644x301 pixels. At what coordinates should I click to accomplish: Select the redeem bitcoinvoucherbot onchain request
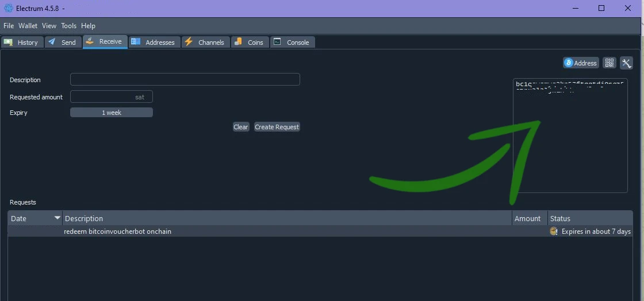click(117, 231)
